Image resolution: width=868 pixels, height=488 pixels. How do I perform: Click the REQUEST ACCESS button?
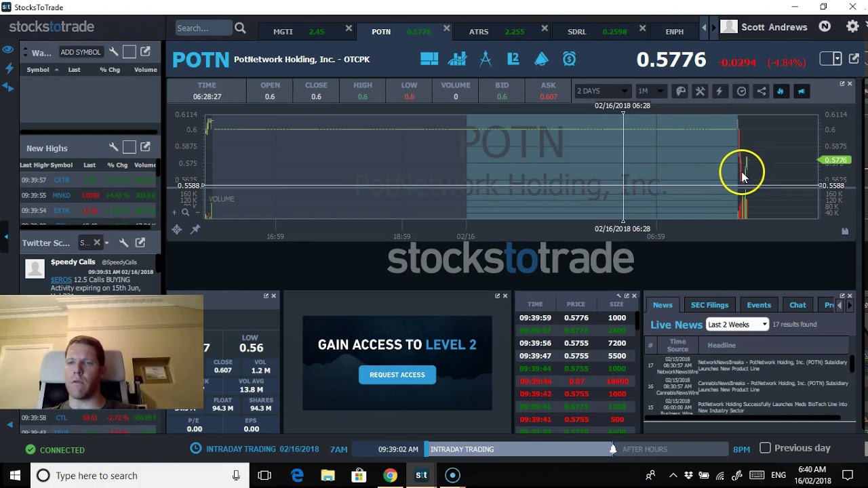[x=397, y=374]
